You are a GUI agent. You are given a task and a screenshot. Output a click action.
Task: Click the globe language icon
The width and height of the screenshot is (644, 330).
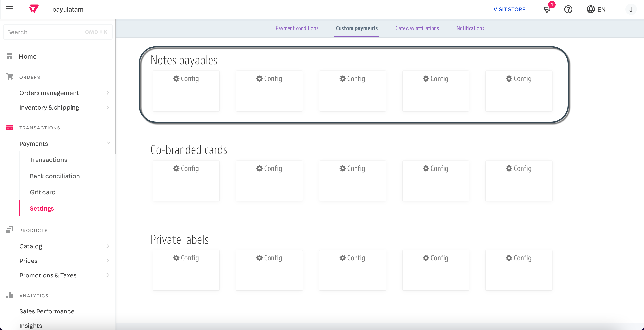click(x=591, y=9)
